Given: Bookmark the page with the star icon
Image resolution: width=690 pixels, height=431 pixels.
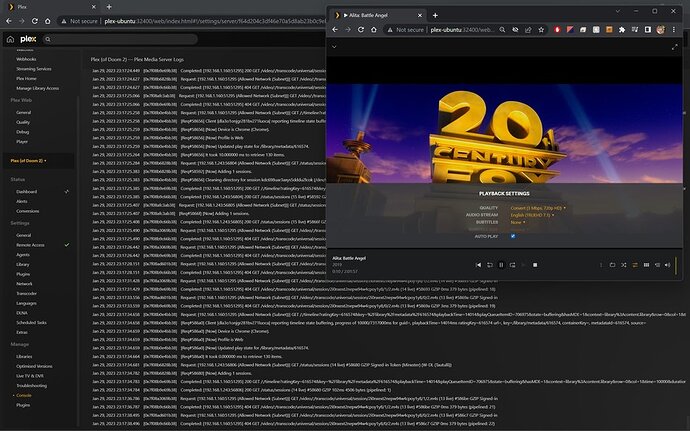Looking at the screenshot, I should (x=541, y=30).
